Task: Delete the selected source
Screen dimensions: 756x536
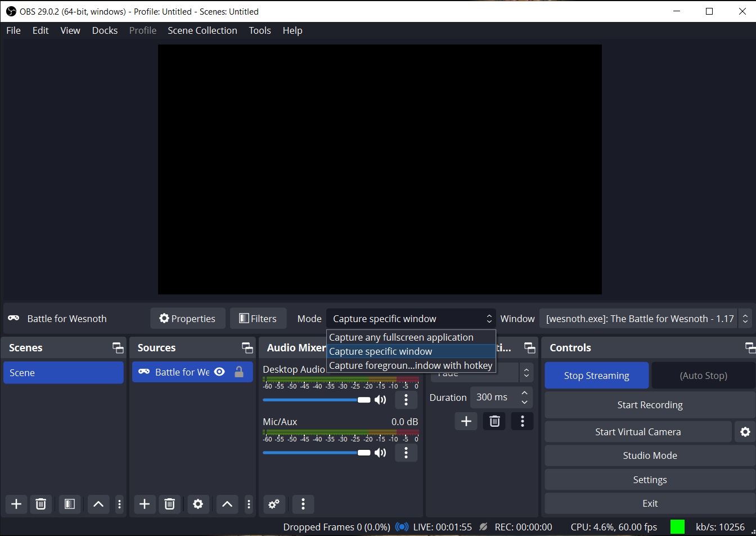Action: coord(169,504)
